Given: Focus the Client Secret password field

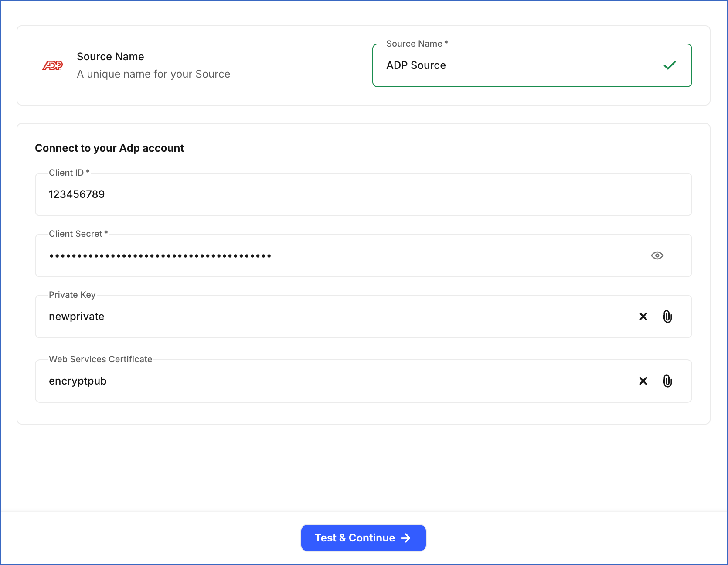Looking at the screenshot, I should point(363,255).
